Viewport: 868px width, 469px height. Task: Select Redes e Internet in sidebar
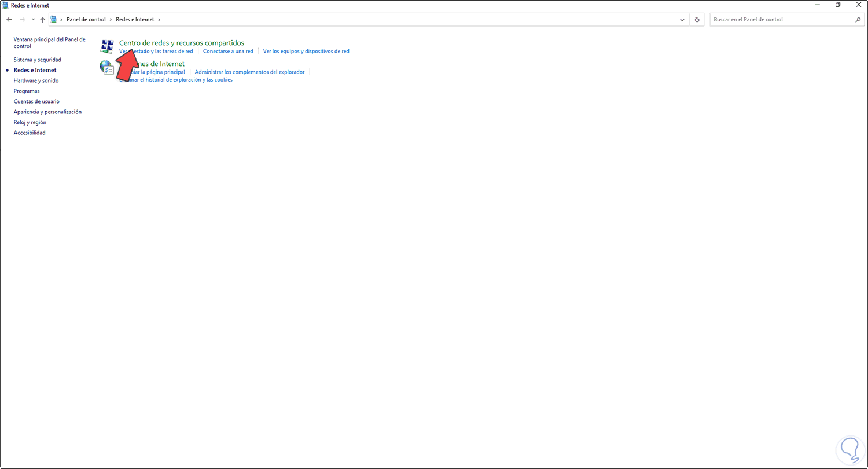[35, 70]
